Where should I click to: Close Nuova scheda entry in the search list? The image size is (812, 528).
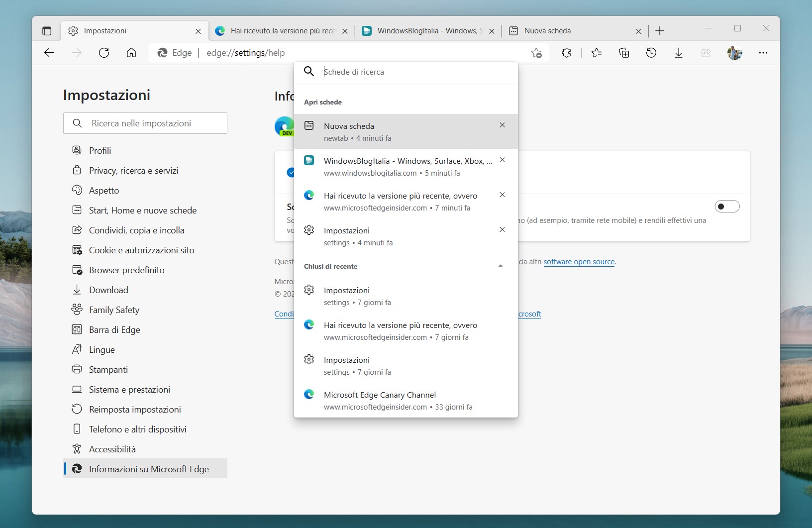pos(502,125)
